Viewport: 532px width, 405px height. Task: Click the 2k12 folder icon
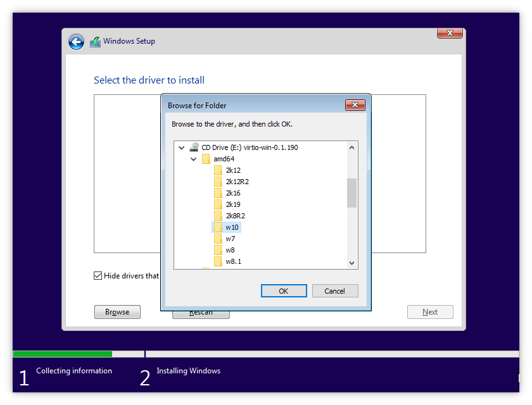point(218,170)
